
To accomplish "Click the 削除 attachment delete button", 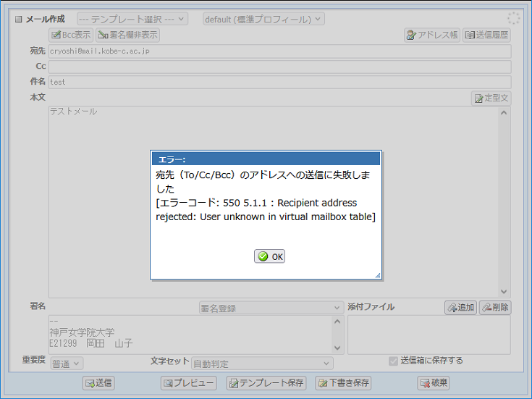I will point(495,307).
